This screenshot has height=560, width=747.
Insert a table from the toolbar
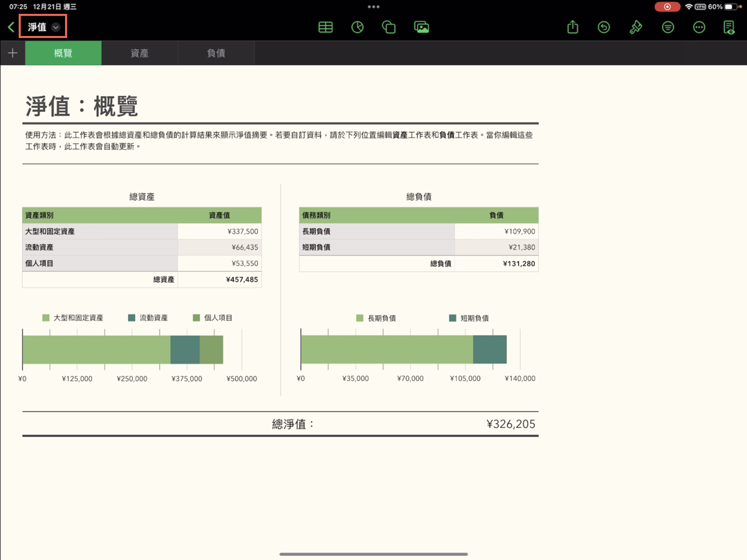pyautogui.click(x=325, y=27)
